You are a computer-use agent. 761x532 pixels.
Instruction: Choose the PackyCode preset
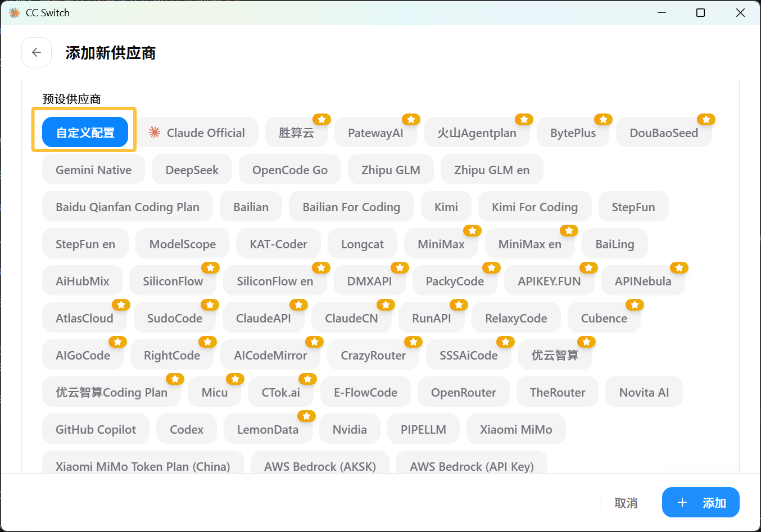click(455, 281)
